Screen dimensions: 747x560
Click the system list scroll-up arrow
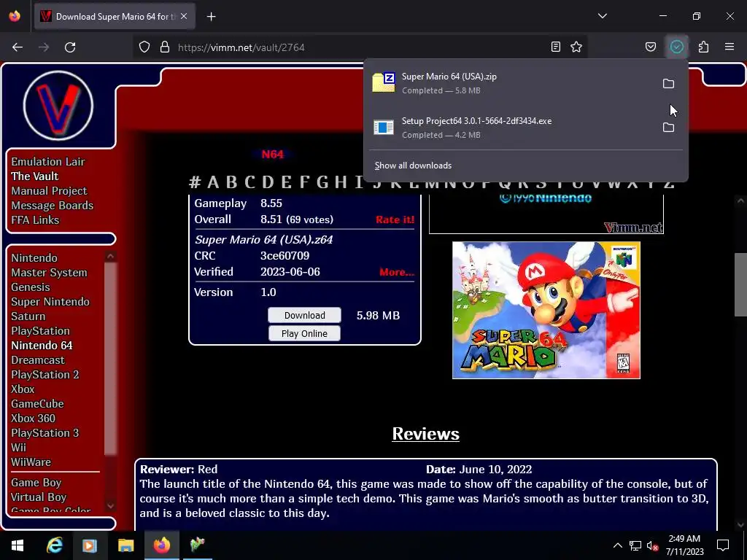(x=111, y=256)
